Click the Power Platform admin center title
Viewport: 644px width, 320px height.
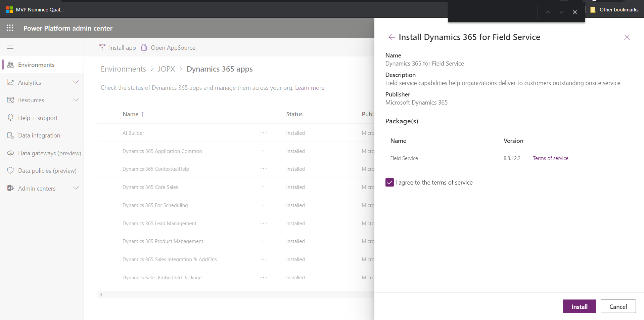pos(68,28)
